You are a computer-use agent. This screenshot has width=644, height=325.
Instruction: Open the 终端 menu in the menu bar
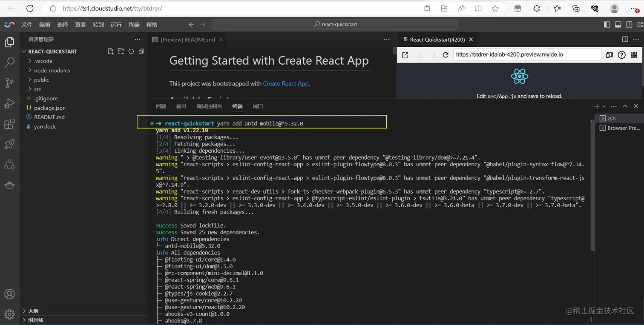click(134, 25)
